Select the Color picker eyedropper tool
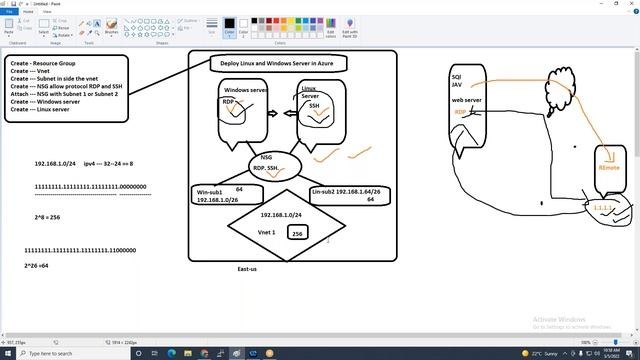Viewport: 640px width, 360px height. (x=89, y=33)
